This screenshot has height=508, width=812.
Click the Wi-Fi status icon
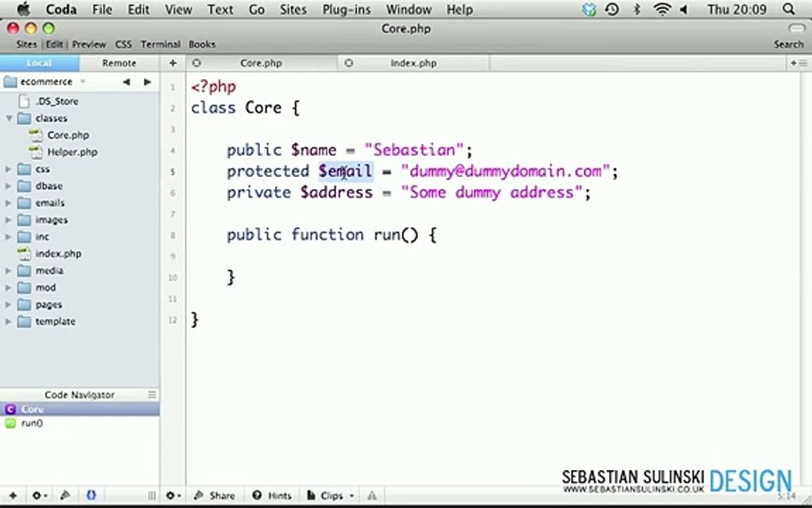pos(663,9)
